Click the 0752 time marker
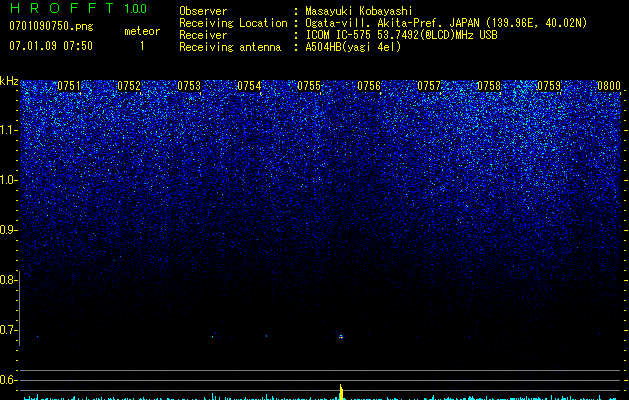 click(129, 86)
